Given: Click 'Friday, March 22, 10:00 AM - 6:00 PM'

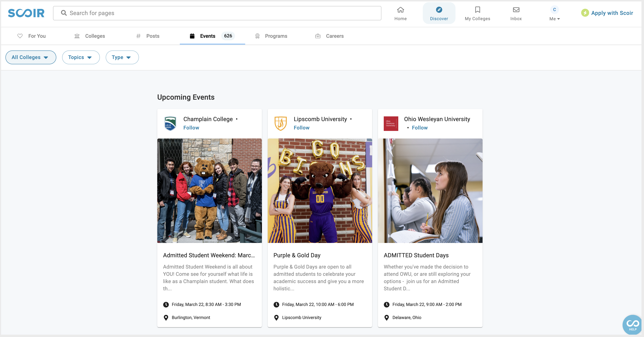Looking at the screenshot, I should point(318,304).
